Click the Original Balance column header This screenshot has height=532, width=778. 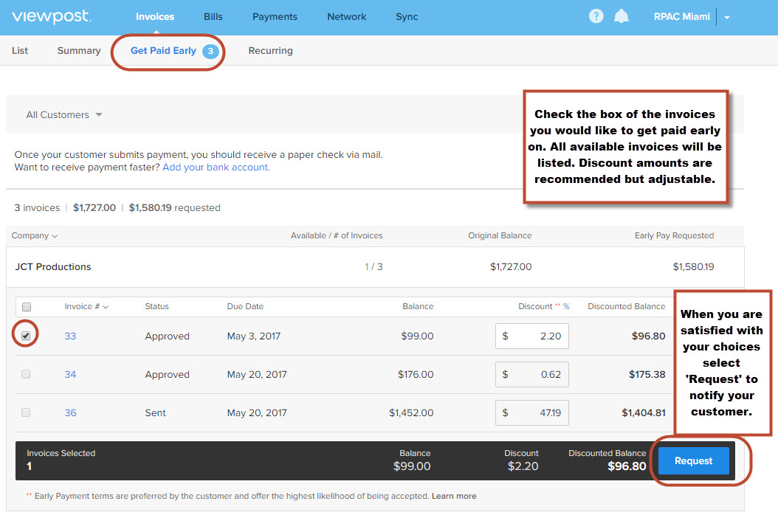[500, 235]
